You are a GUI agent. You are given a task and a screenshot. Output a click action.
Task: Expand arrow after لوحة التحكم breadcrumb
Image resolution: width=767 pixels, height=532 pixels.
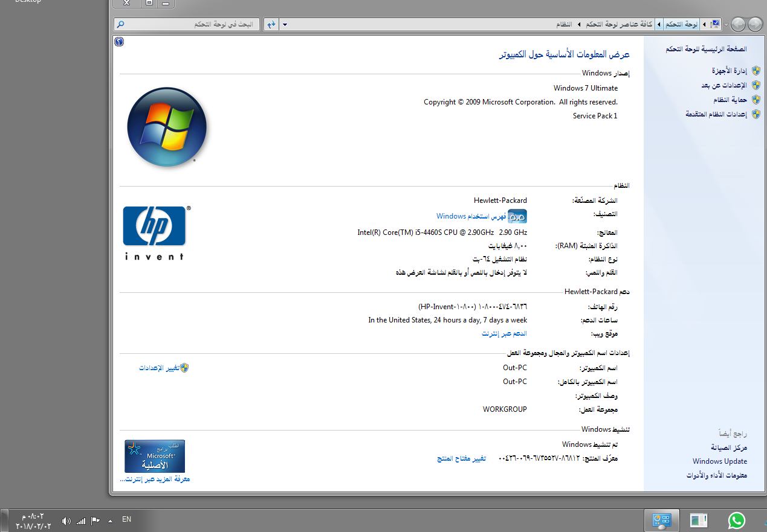click(658, 24)
